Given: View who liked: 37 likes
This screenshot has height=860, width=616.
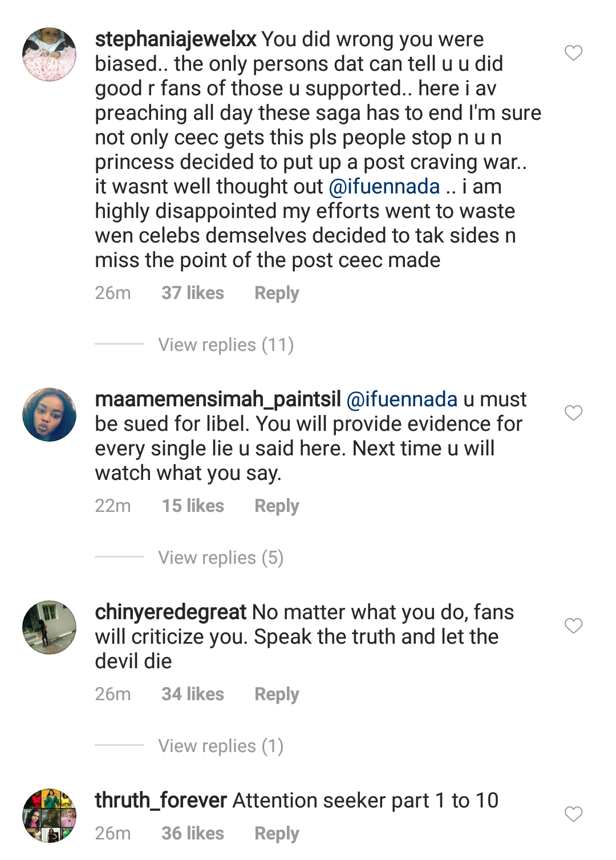Looking at the screenshot, I should [x=193, y=293].
